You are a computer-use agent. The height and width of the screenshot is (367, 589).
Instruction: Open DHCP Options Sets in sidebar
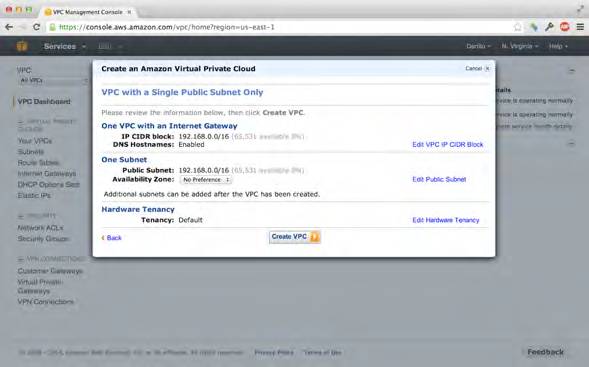coord(48,184)
